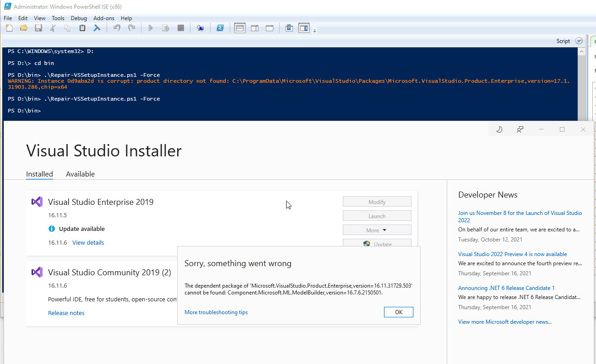Open Visual Studio 2022 Preview 4 news link
This screenshot has width=596, height=364.
click(513, 254)
